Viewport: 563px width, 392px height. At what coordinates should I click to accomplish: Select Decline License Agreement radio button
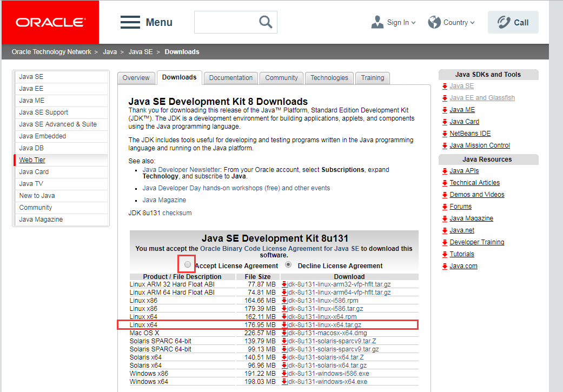pyautogui.click(x=288, y=264)
